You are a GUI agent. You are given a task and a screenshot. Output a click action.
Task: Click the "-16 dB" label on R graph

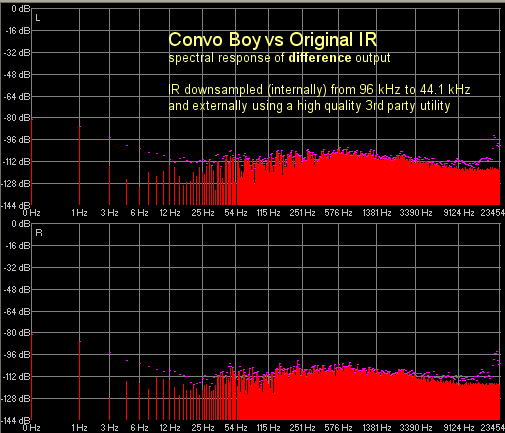pyautogui.click(x=18, y=246)
